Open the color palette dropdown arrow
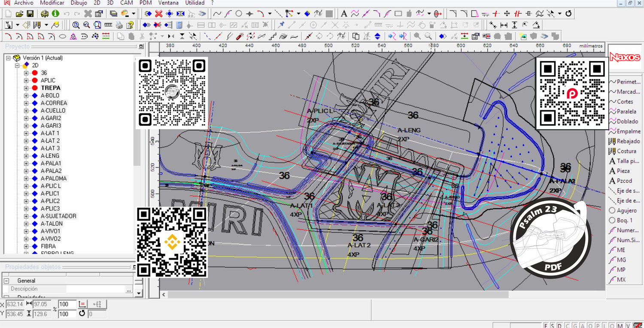This screenshot has height=328, width=644. tap(134, 14)
